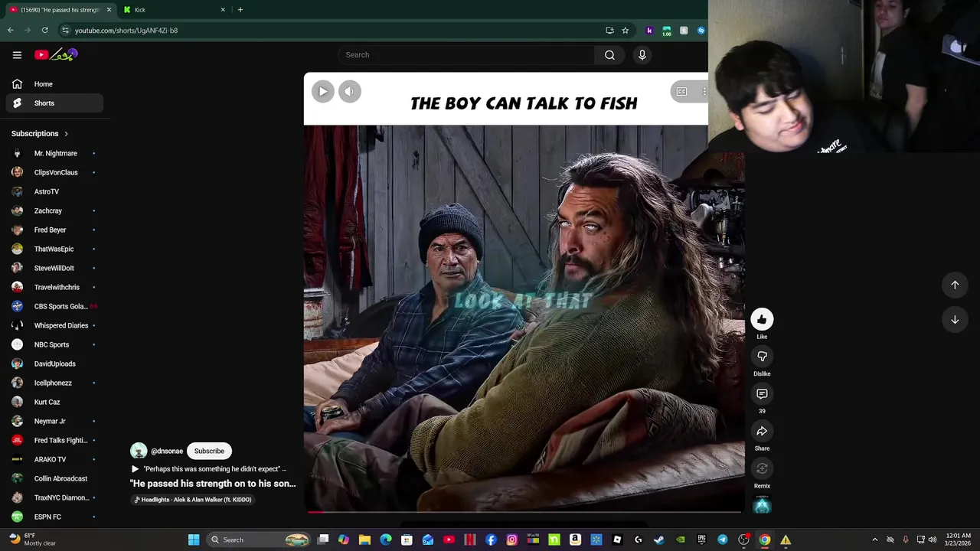Start voice search with microphone icon

(642, 55)
